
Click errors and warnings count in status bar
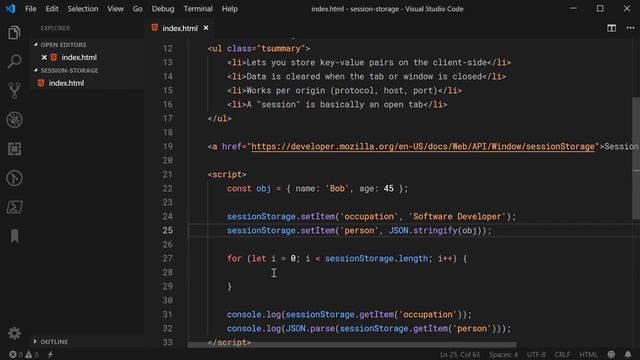[x=24, y=354]
